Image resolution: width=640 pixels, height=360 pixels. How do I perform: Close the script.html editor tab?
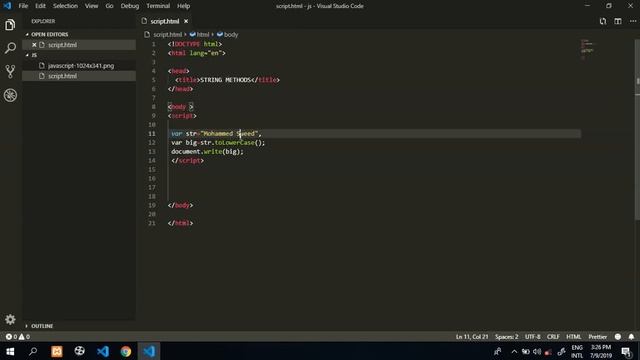186,21
